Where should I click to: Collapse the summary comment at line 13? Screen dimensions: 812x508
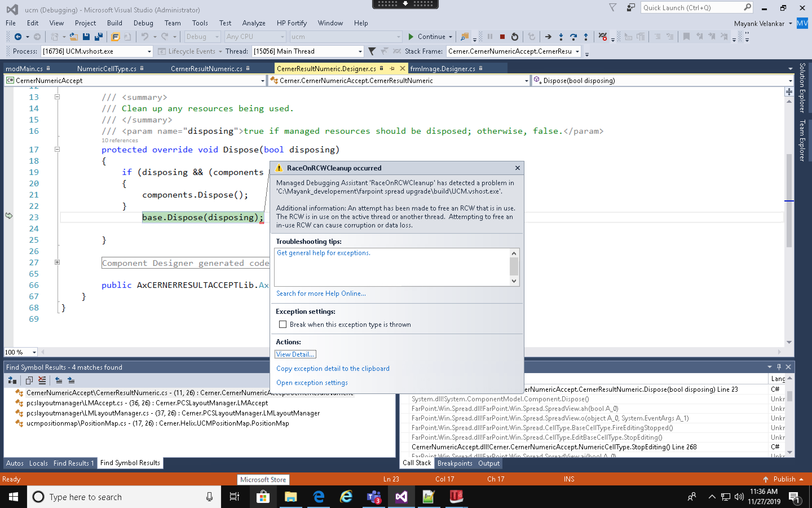(58, 97)
